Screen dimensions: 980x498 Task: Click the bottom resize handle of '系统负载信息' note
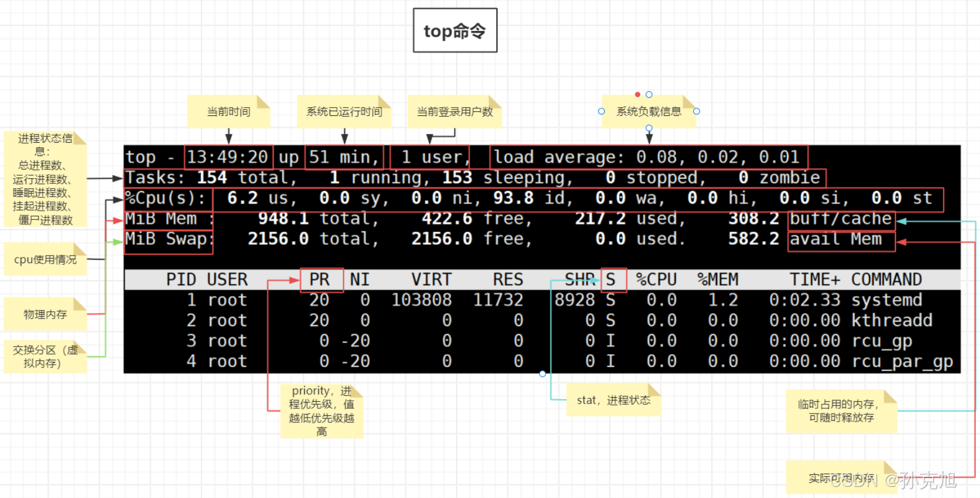(649, 128)
